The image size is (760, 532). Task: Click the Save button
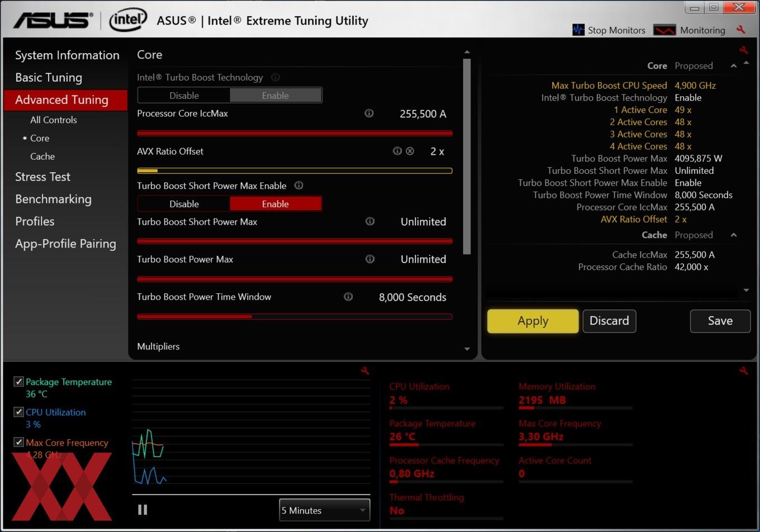point(720,321)
